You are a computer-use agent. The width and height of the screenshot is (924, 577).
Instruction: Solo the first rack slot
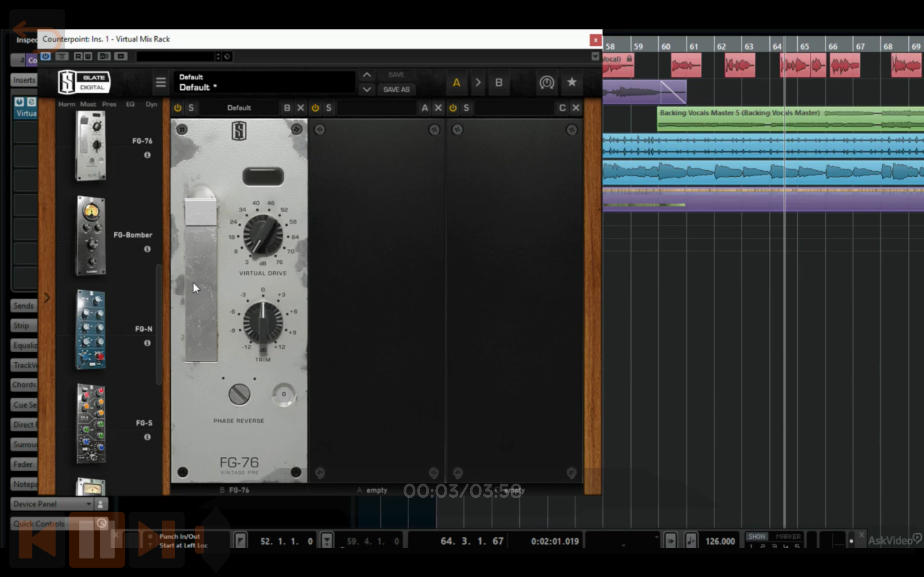click(x=191, y=108)
